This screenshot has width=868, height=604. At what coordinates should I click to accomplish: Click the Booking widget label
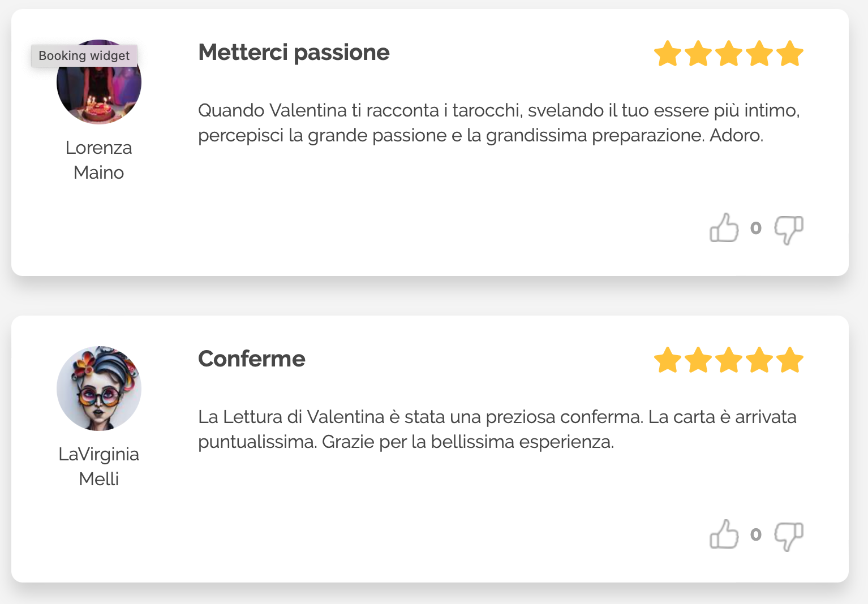[x=84, y=55]
